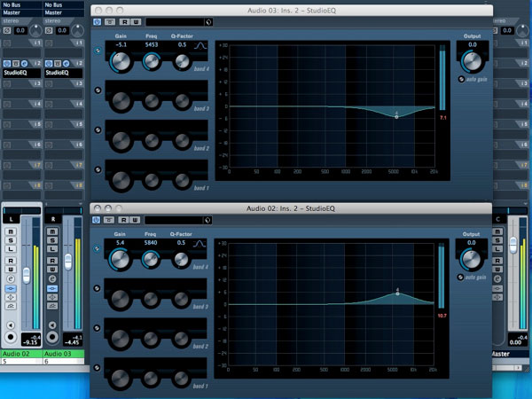The width and height of the screenshot is (532, 399).
Task: Click Output knob in Audio 02 StudioEQ
Action: pyautogui.click(x=472, y=259)
